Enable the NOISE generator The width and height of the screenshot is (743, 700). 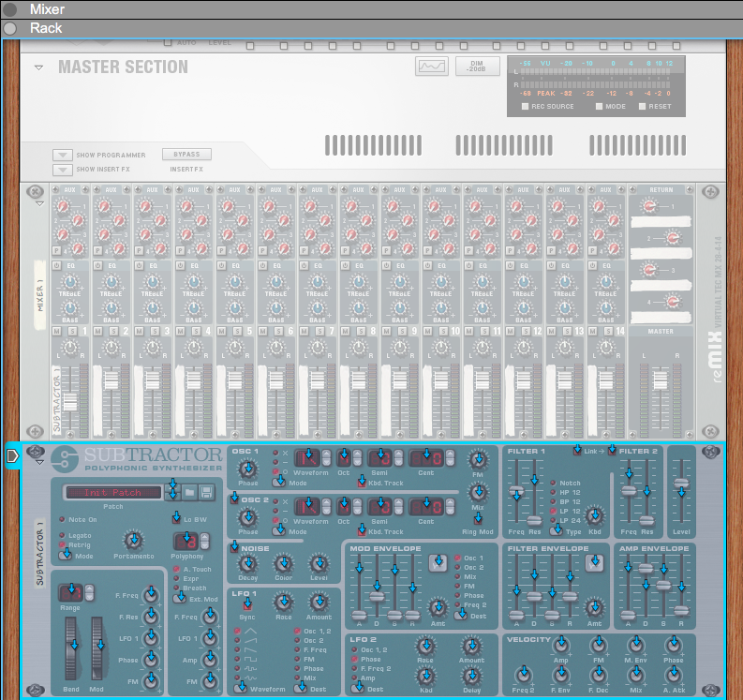(234, 548)
